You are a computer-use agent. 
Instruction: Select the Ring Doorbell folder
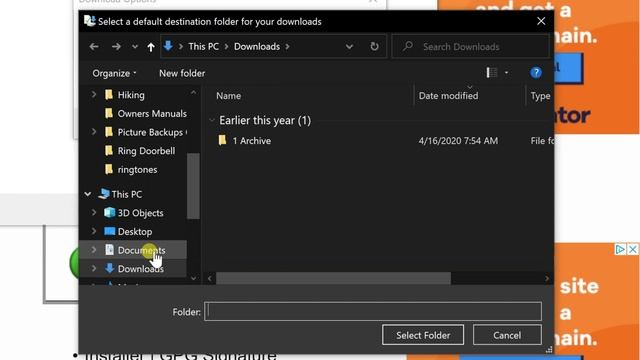point(146,151)
